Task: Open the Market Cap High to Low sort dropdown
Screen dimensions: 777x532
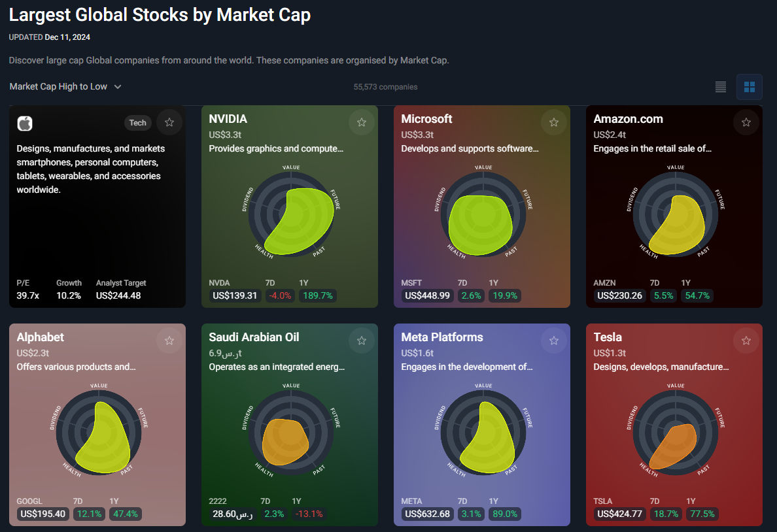Action: tap(65, 86)
